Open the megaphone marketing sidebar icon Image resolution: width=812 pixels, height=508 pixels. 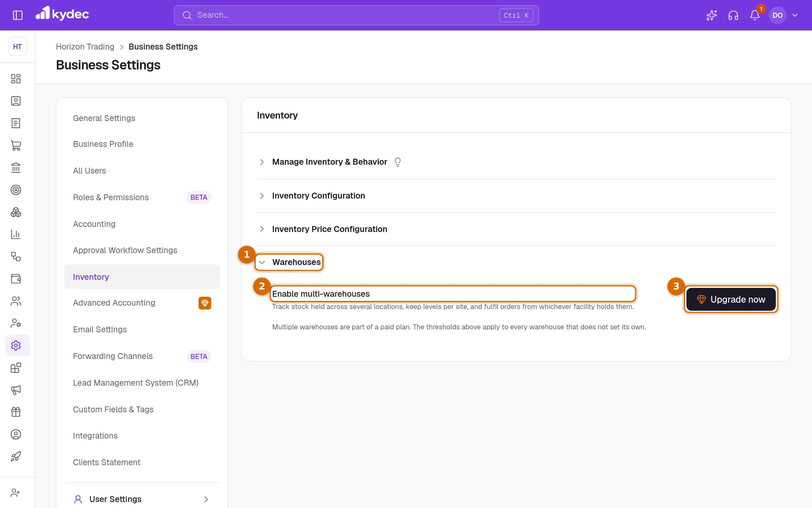(16, 390)
